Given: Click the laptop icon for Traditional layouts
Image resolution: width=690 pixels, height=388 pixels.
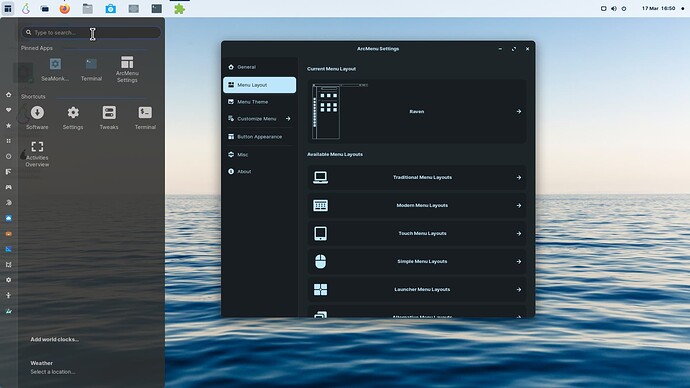Looking at the screenshot, I should (320, 177).
